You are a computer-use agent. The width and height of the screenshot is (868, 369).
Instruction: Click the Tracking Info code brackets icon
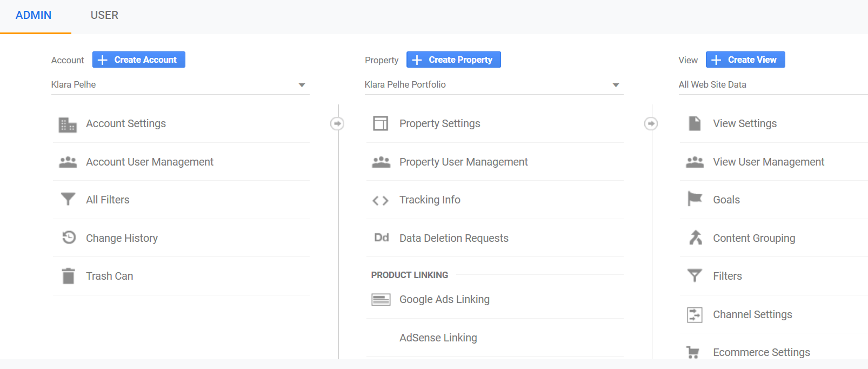tap(380, 201)
